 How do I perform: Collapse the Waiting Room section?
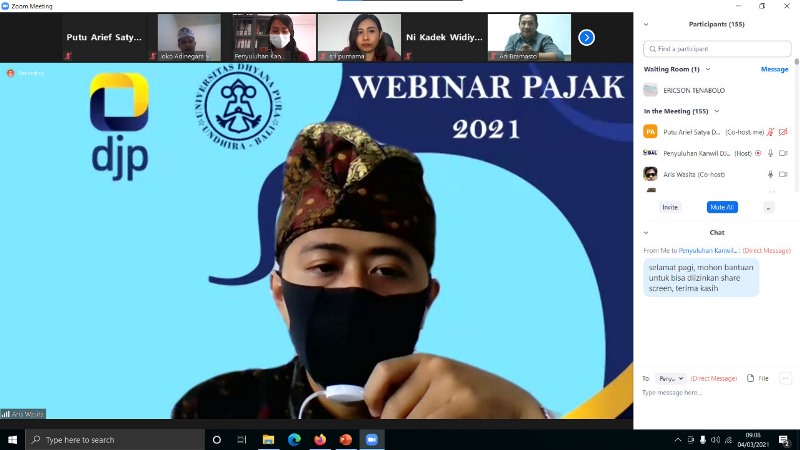tap(709, 69)
